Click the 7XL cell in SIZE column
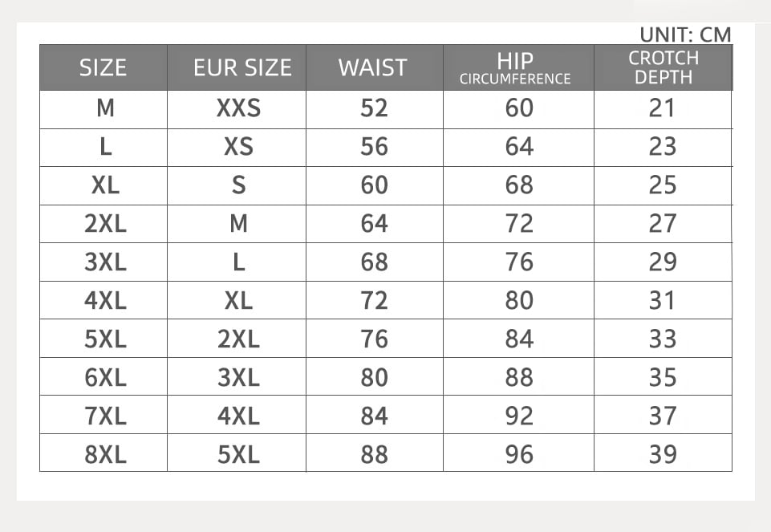Screen dimensions: 771x532 [105, 416]
